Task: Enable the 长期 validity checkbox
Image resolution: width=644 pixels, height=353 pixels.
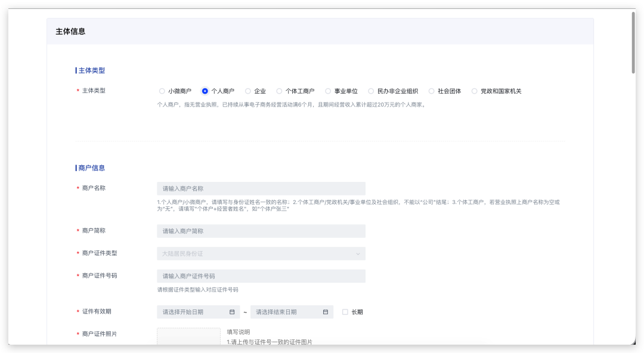Action: coord(345,312)
